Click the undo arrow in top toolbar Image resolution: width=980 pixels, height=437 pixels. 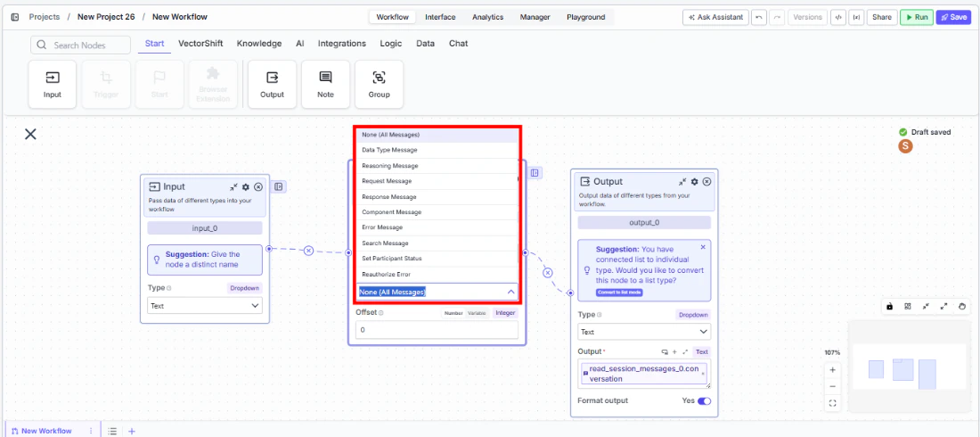click(759, 17)
